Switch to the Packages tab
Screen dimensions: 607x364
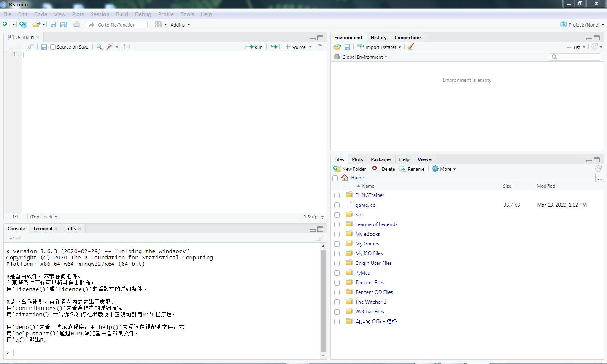click(381, 159)
